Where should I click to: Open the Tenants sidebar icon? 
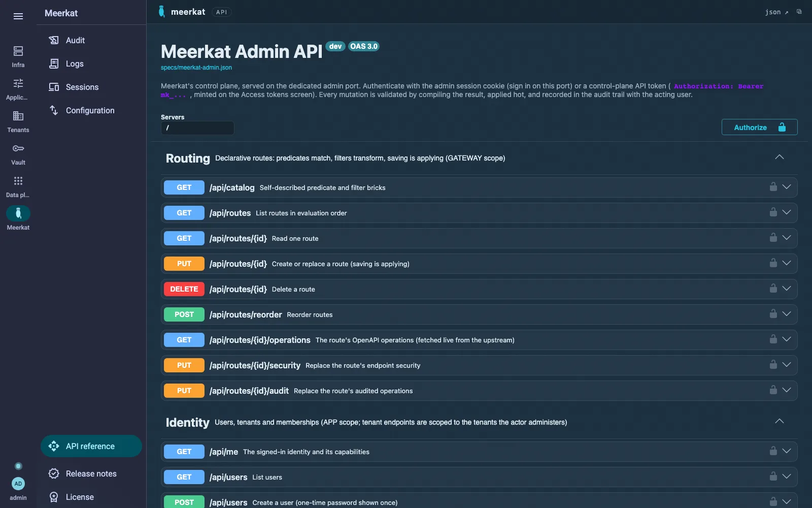pos(18,116)
